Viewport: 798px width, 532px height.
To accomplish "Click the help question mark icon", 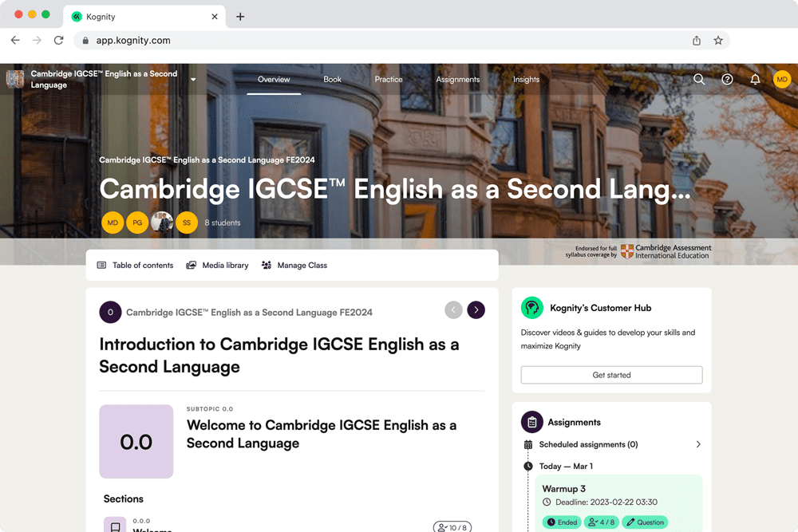I will 727,79.
